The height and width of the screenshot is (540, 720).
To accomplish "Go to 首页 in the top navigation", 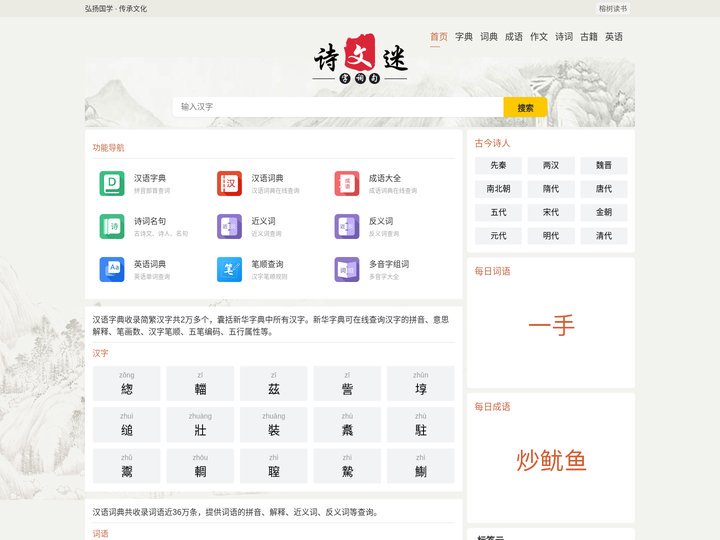I will tap(439, 37).
